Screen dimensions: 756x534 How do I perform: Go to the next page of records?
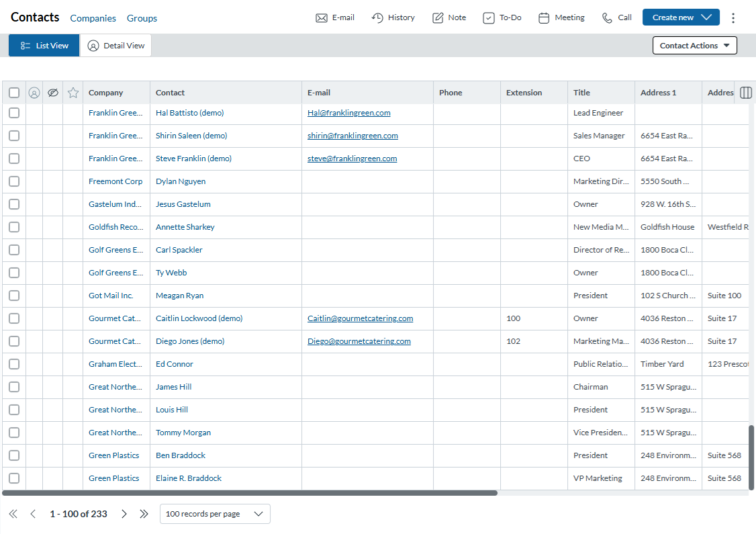pyautogui.click(x=124, y=514)
